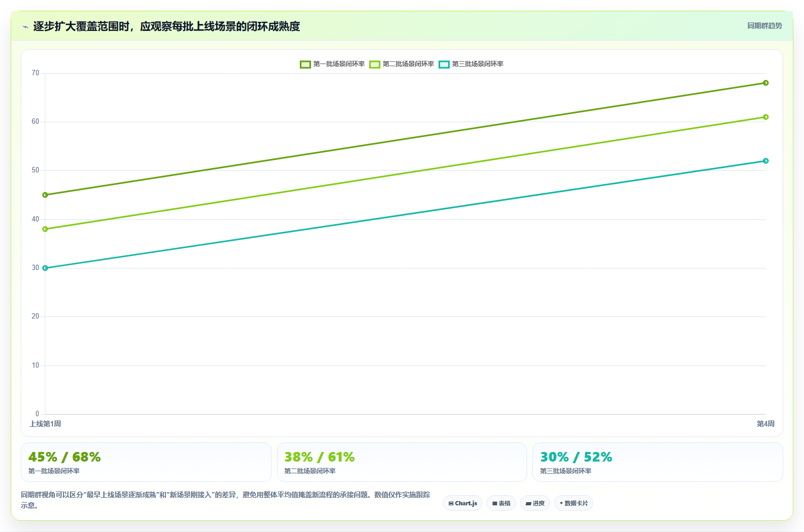Click the 同期群趋势 tag in the header
The image size is (804, 532).
tap(765, 26)
